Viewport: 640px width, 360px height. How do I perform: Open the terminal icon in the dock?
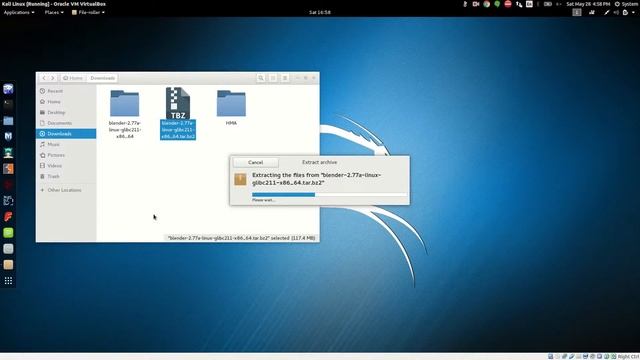point(8,104)
